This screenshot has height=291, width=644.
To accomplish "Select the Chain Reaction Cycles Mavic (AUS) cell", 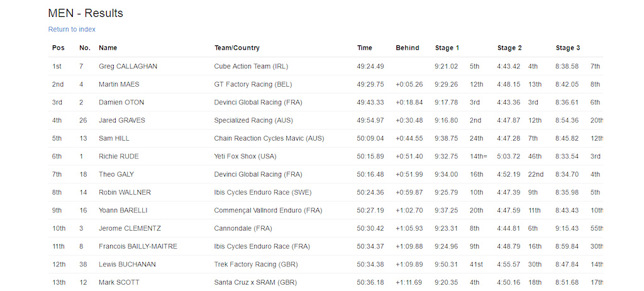I will [x=269, y=139].
